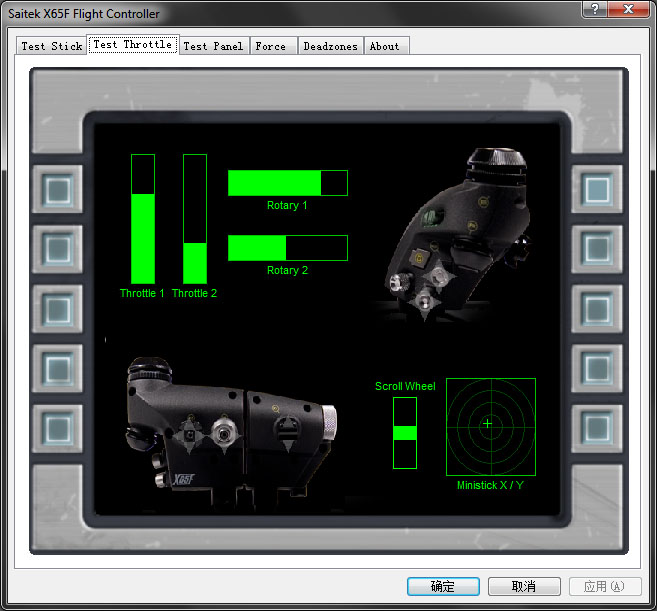Viewport: 657px width, 611px height.
Task: Click the second left bezel button
Action: [x=57, y=249]
